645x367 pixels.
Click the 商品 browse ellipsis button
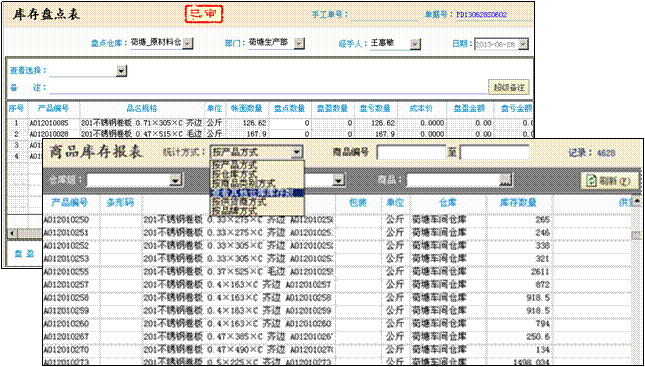point(506,180)
